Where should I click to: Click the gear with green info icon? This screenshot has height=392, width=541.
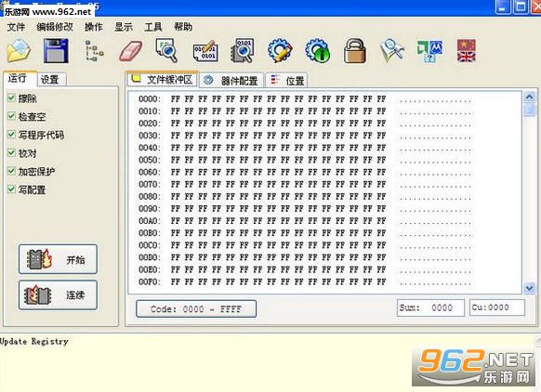pyautogui.click(x=317, y=51)
